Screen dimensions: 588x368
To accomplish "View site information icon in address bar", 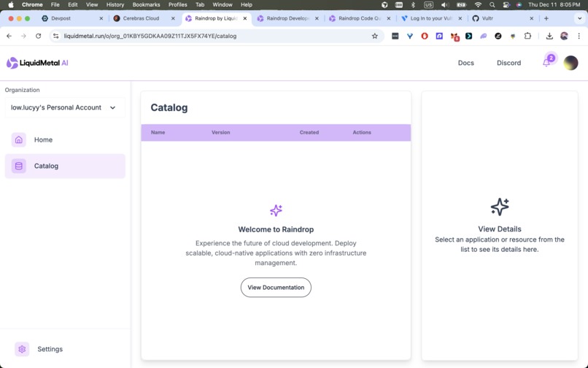I will click(56, 36).
